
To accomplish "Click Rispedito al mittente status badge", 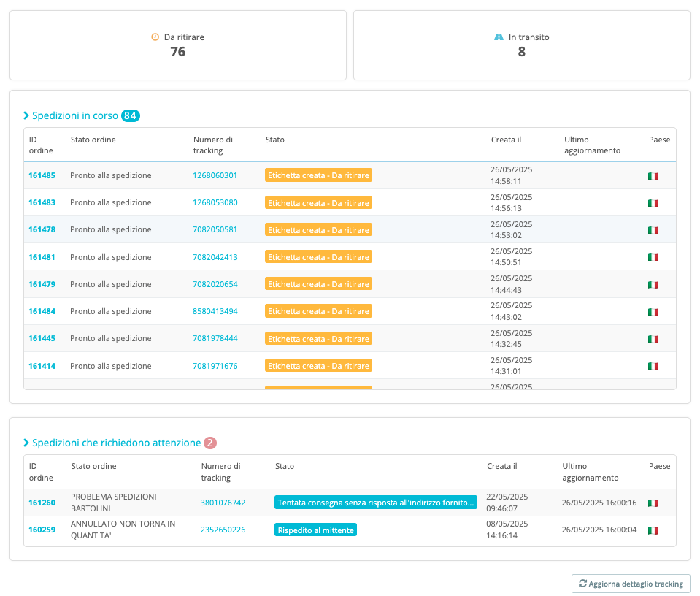I will [x=315, y=530].
